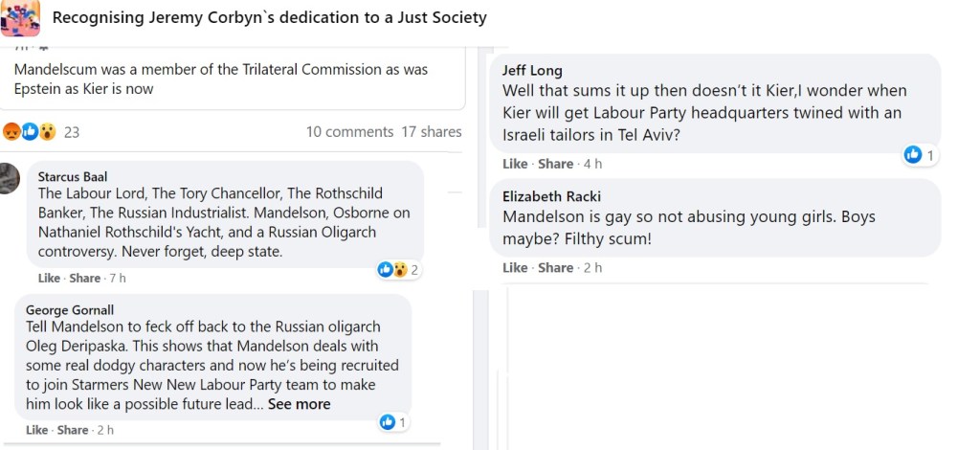
Task: Click the group avatar icon in header
Action: click(x=20, y=17)
